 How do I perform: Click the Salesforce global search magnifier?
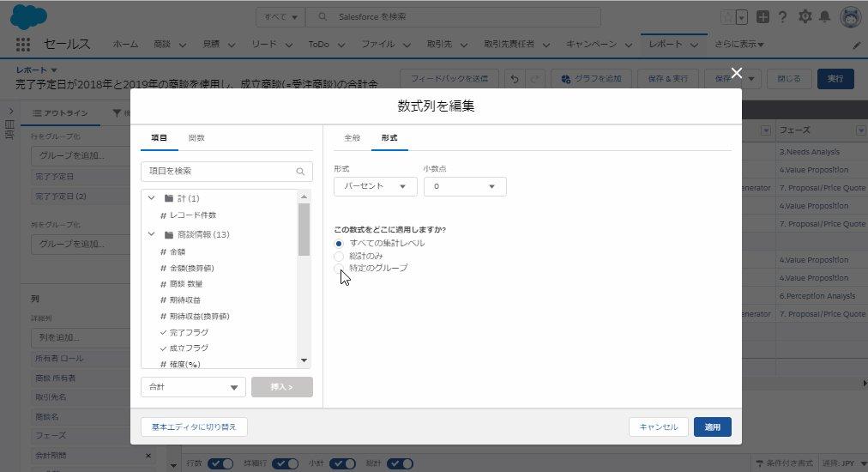(x=322, y=16)
